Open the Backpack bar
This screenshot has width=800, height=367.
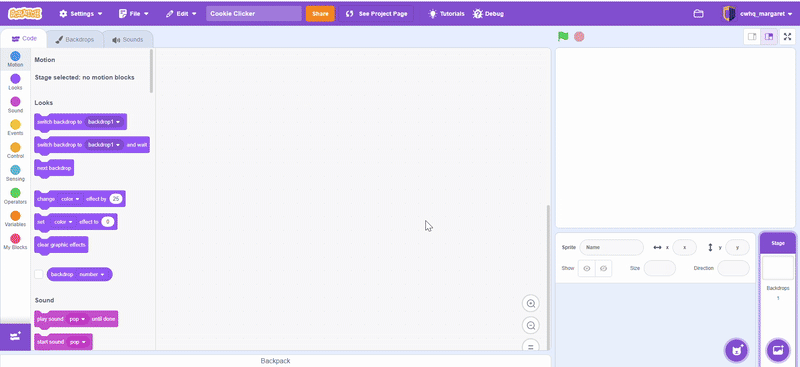click(x=275, y=361)
